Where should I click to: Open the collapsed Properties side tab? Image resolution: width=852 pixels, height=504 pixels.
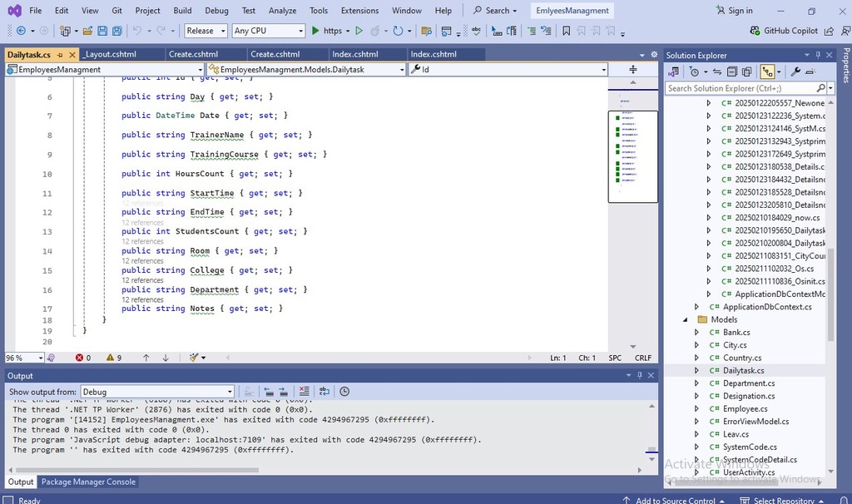click(846, 66)
